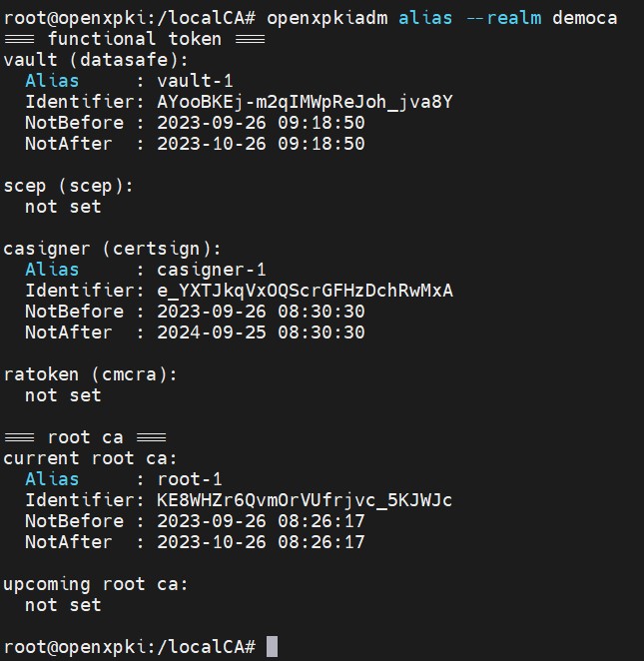
Task: Click the vault identifier AYooBKEj string
Action: [x=305, y=103]
